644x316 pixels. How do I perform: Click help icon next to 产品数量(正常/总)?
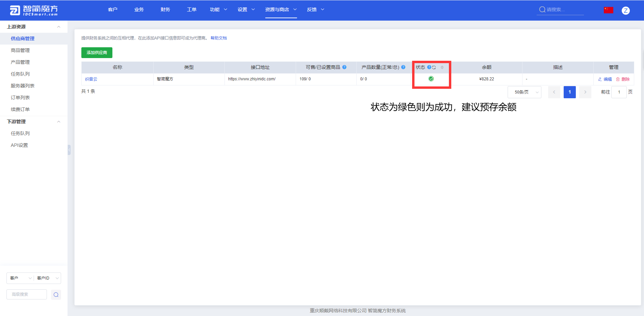tap(403, 67)
